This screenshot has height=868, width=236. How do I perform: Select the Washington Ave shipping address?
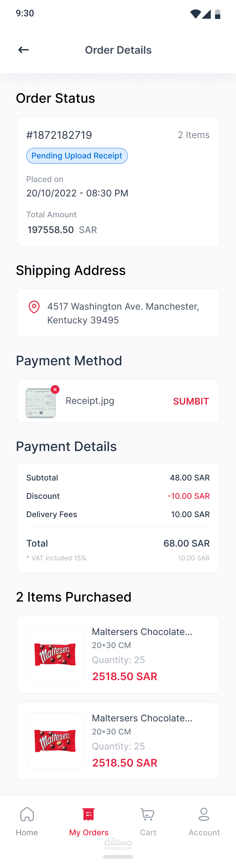(123, 313)
